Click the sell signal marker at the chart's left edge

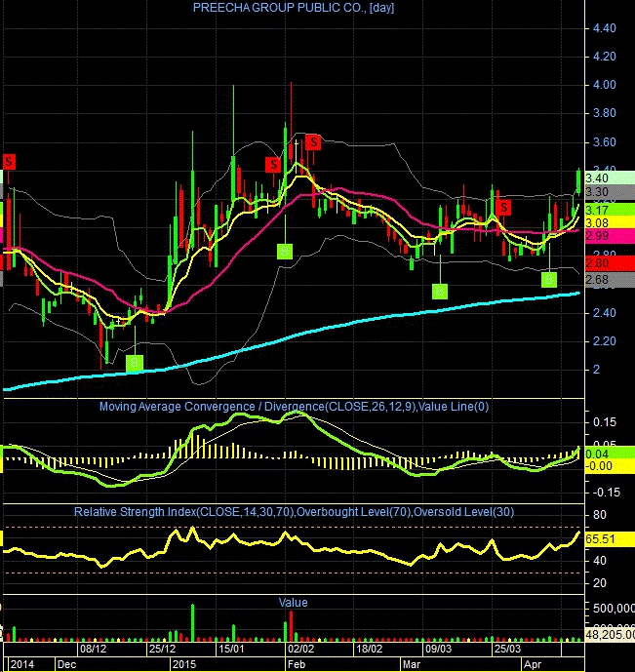pos(9,162)
